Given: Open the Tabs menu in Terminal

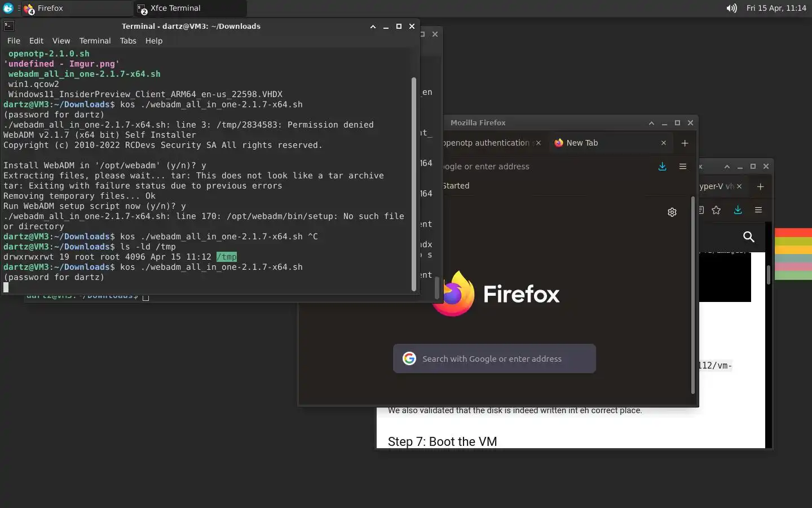Looking at the screenshot, I should coord(128,41).
